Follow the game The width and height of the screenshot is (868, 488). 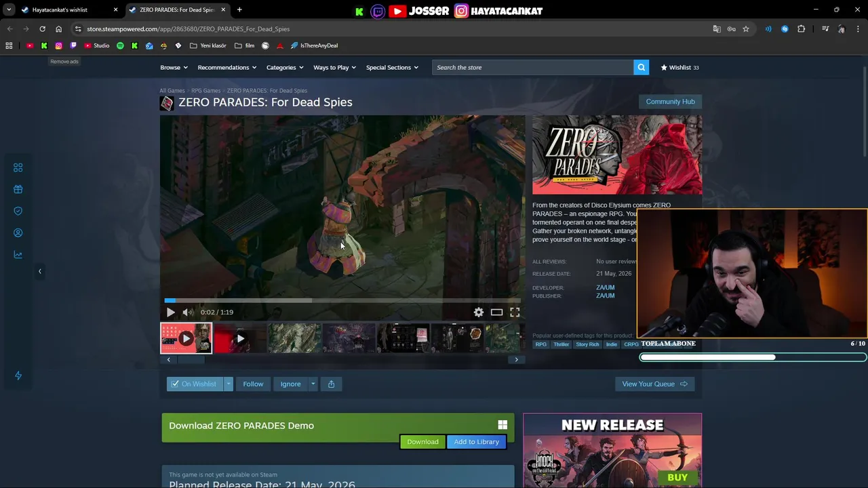click(253, 384)
